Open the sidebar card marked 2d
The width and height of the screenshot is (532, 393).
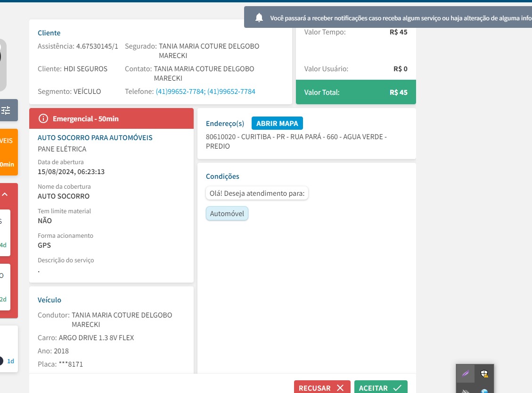[x=4, y=287]
